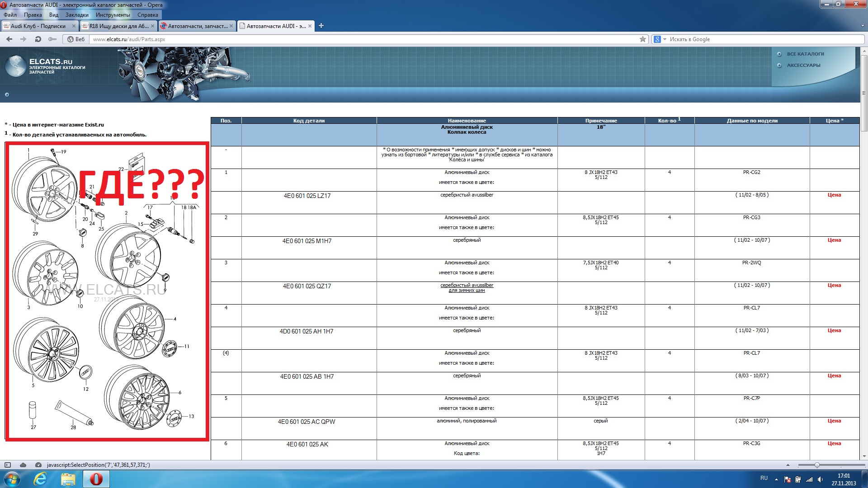
Task: Click the volume speaker tray icon
Action: tap(820, 479)
